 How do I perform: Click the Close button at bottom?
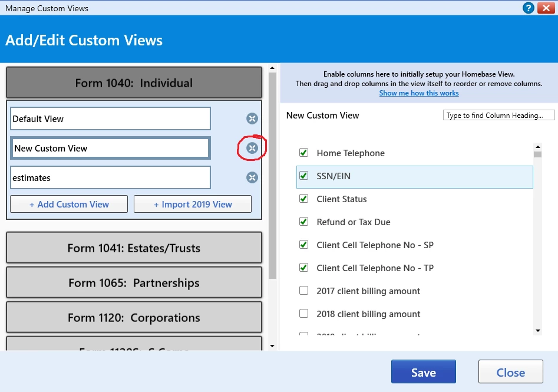511,372
